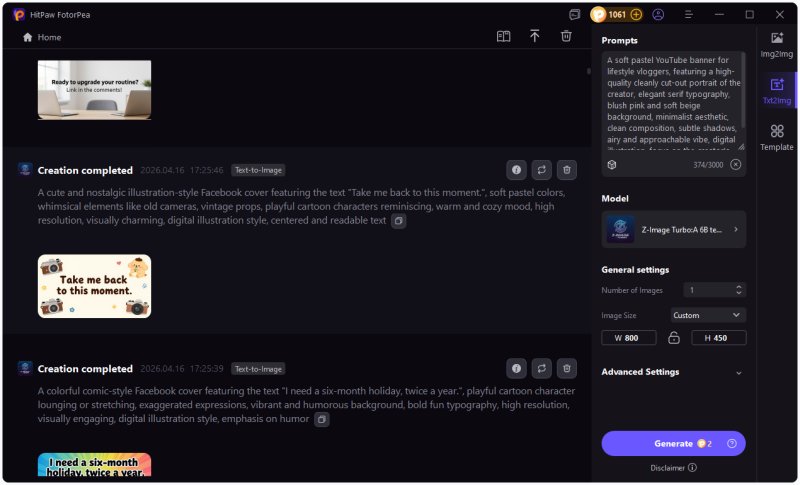The height and width of the screenshot is (485, 800).
Task: Open the Image Size Custom dropdown
Action: coord(708,315)
